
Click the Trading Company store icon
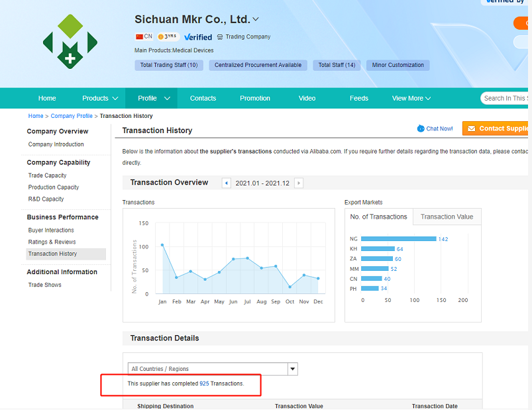coord(220,37)
